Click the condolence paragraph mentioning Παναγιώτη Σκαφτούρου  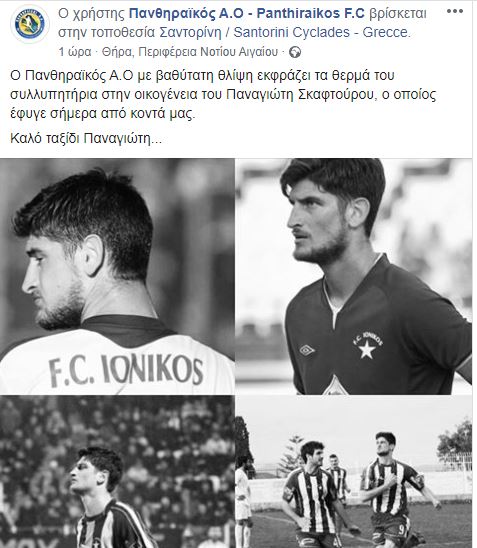pyautogui.click(x=223, y=95)
